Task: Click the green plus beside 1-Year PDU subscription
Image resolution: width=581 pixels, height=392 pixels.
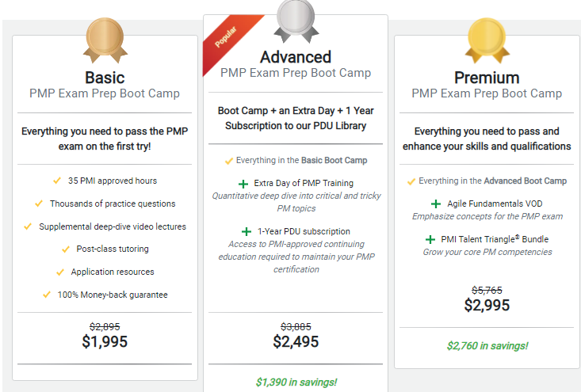Action: (x=244, y=232)
